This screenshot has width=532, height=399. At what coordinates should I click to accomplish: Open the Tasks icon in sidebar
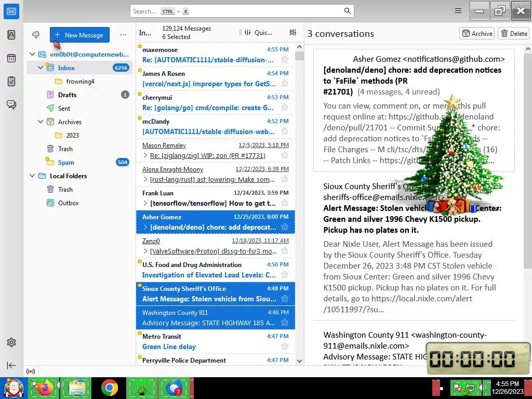(x=11, y=82)
